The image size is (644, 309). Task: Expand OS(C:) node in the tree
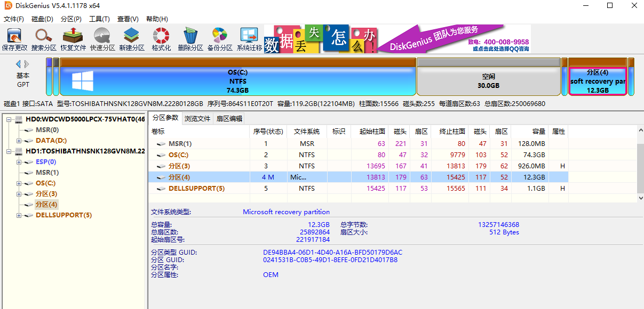(19, 183)
